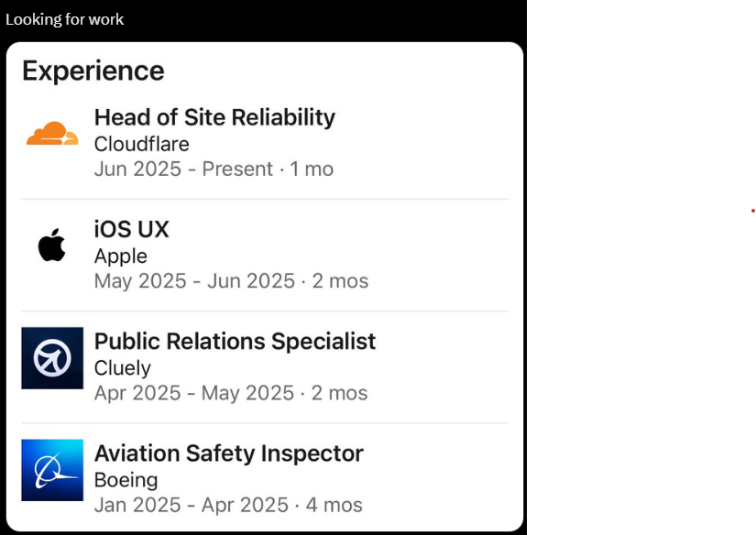Screen dimensions: 756x535
Task: Click the Apple company name text
Action: (x=120, y=256)
